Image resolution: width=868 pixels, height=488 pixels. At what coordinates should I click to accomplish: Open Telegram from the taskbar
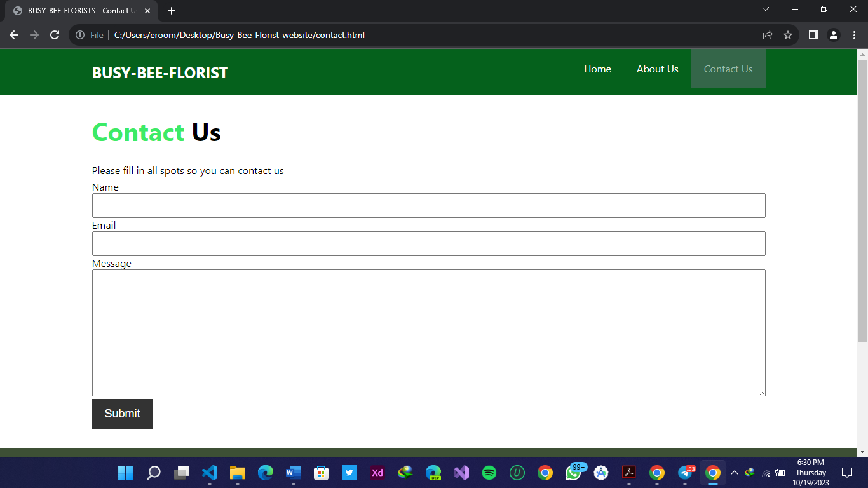[685, 473]
